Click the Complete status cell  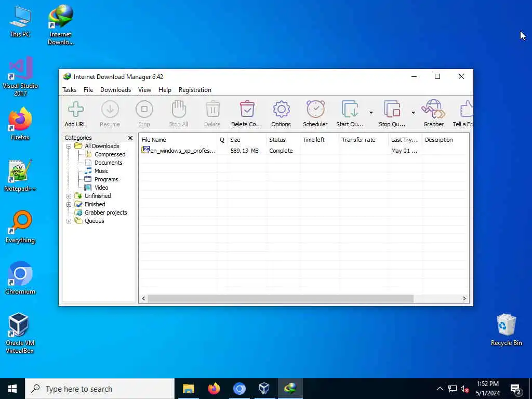point(281,151)
